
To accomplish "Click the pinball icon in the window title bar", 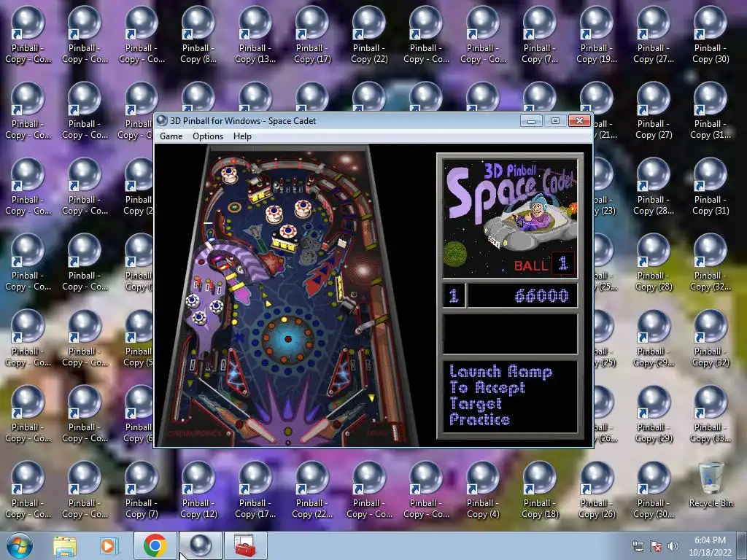I will click(x=162, y=120).
